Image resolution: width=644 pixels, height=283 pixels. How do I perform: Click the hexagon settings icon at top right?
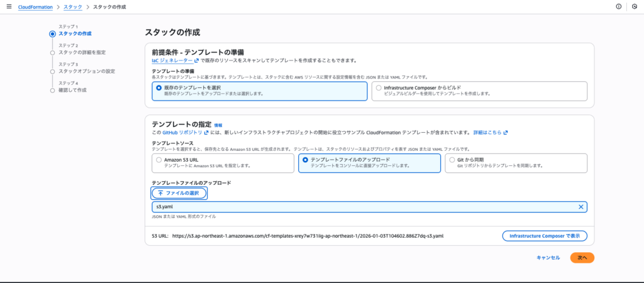tap(634, 6)
